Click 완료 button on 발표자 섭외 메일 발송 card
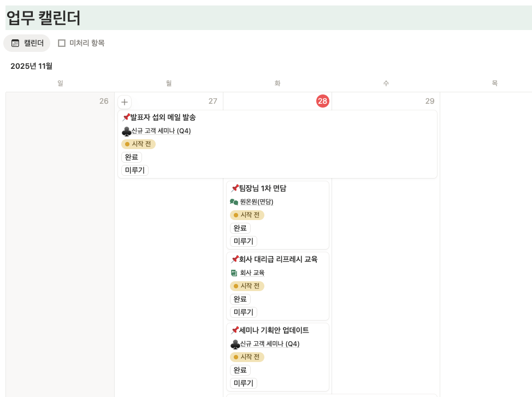 [131, 157]
